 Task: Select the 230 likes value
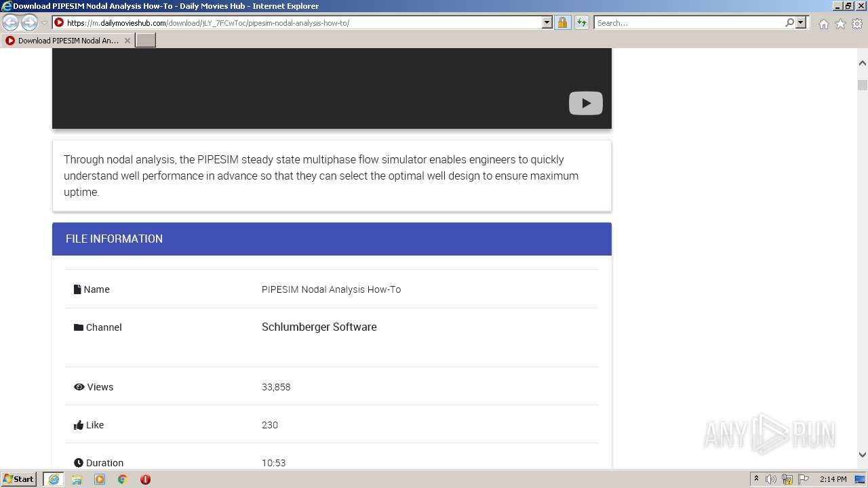click(x=270, y=425)
